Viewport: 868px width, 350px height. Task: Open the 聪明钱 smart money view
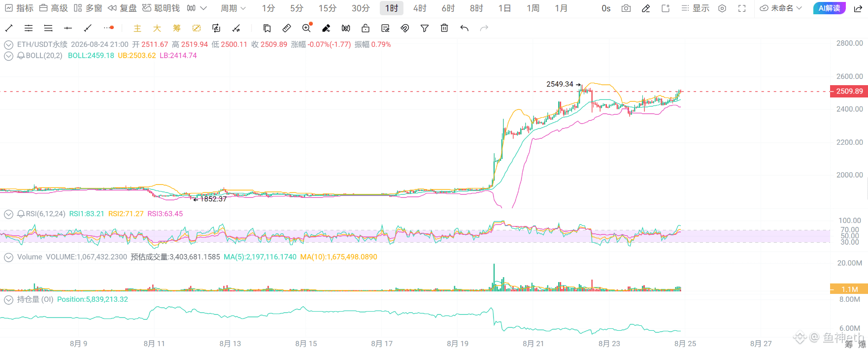(161, 8)
